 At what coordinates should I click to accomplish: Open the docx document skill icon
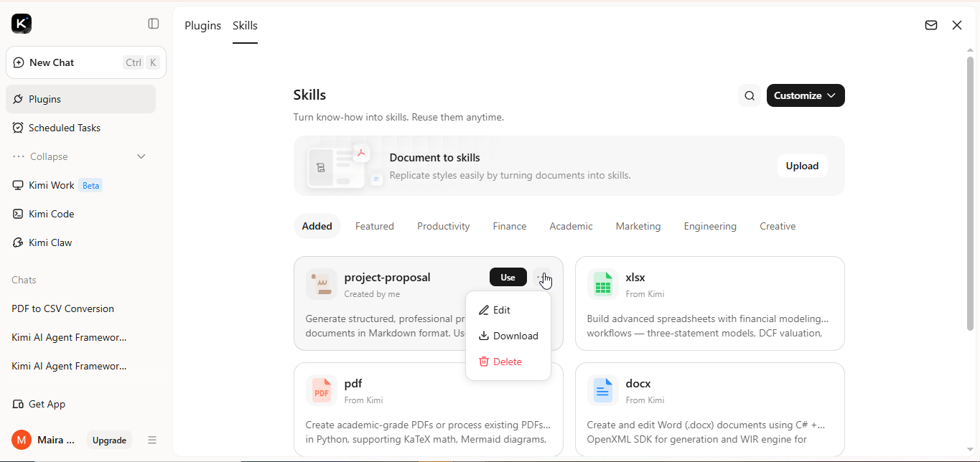(x=603, y=391)
